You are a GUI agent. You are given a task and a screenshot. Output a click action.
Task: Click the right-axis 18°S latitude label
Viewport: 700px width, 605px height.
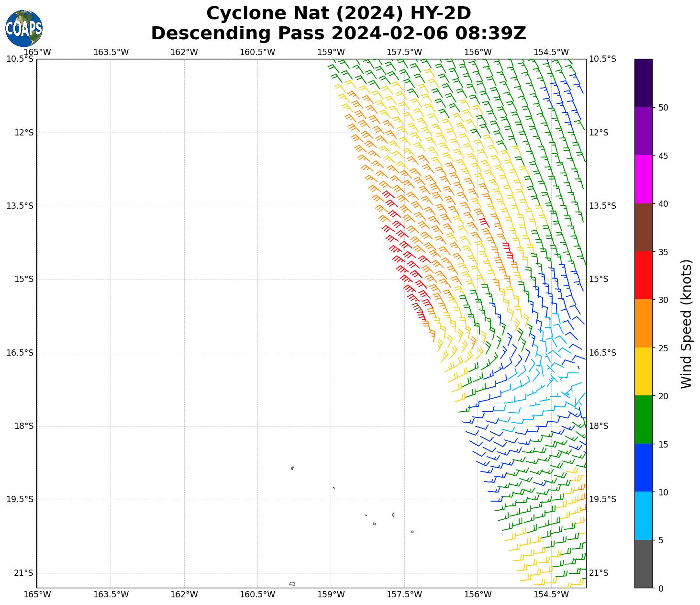point(599,426)
